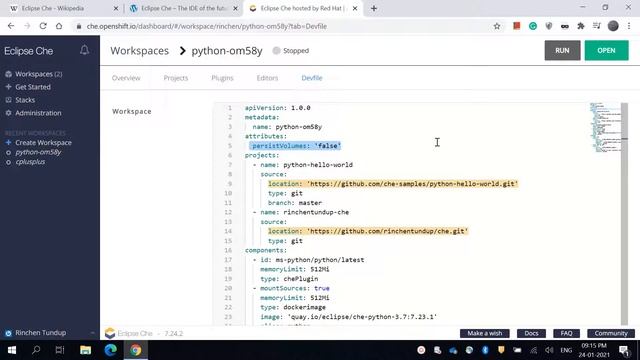
Task: Click Chrome icon in taskbar
Action: click(136, 350)
